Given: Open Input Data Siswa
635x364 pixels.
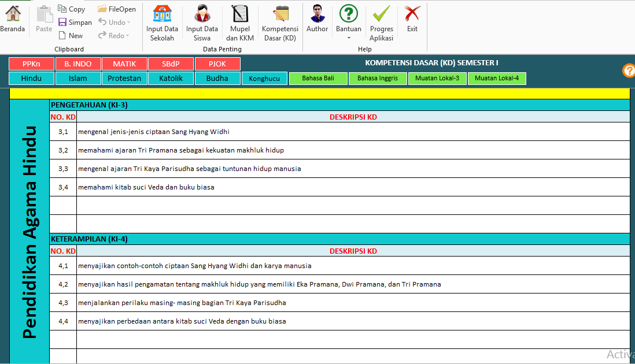Looking at the screenshot, I should point(202,24).
